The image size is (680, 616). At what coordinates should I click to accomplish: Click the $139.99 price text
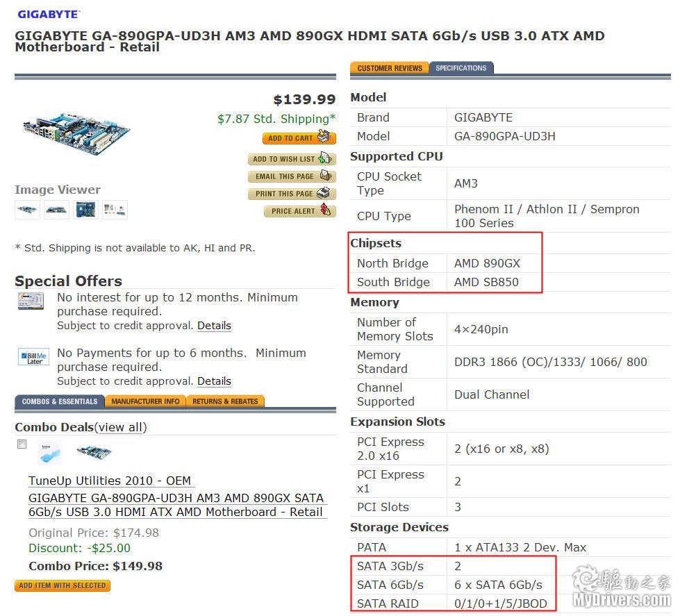304,100
